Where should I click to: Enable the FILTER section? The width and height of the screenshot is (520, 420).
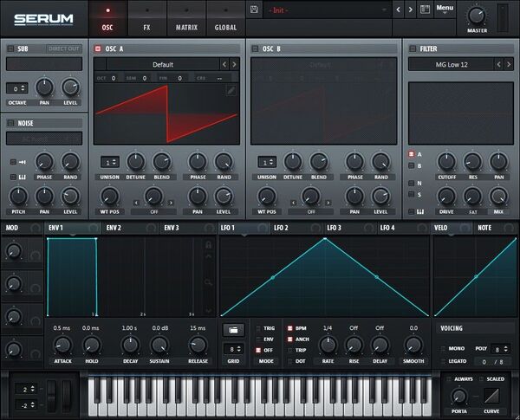(413, 48)
